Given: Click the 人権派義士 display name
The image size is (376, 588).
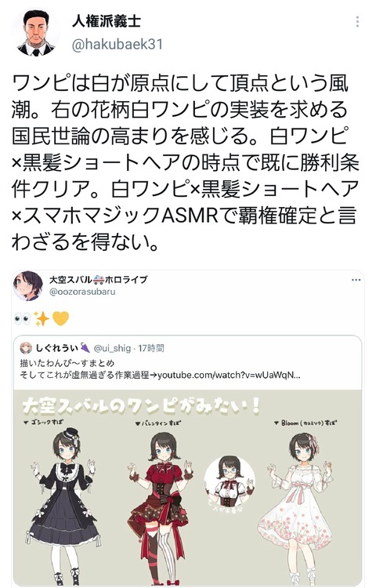Looking at the screenshot, I should coord(107,20).
